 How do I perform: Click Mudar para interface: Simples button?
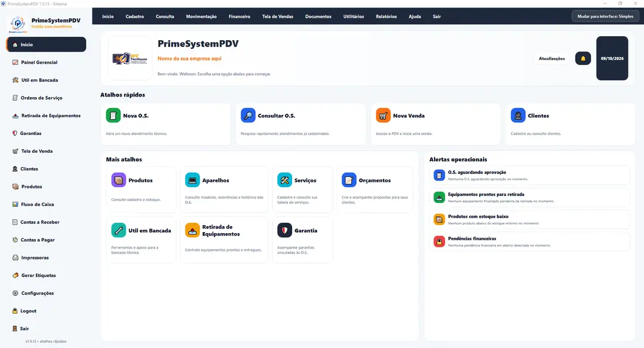pos(605,17)
